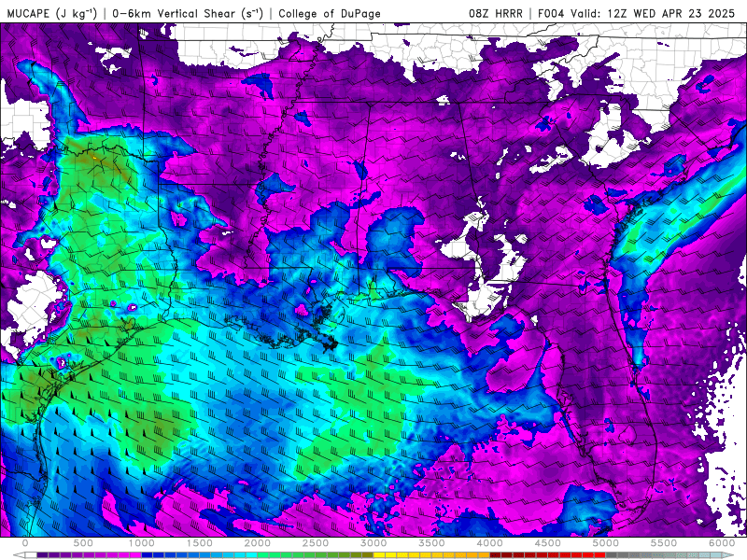747x560 pixels.
Task: Click the 0 tick label on the color scale
Action: point(25,543)
